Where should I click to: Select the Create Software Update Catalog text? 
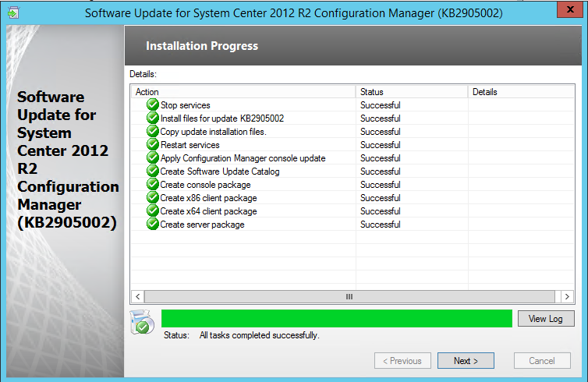tap(220, 172)
